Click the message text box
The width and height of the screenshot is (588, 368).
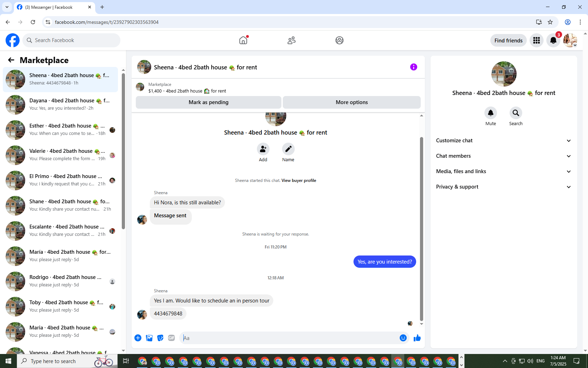pyautogui.click(x=290, y=338)
